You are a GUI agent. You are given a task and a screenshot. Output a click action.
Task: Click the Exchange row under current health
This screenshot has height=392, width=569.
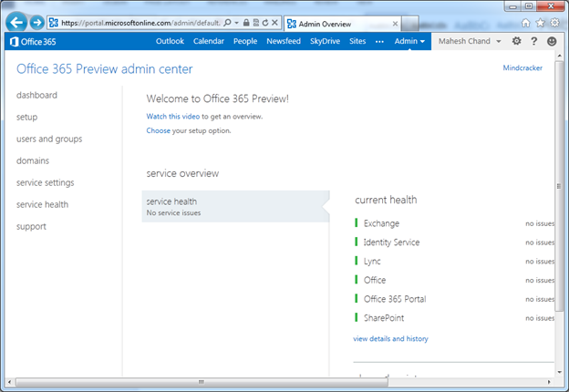tap(454, 223)
